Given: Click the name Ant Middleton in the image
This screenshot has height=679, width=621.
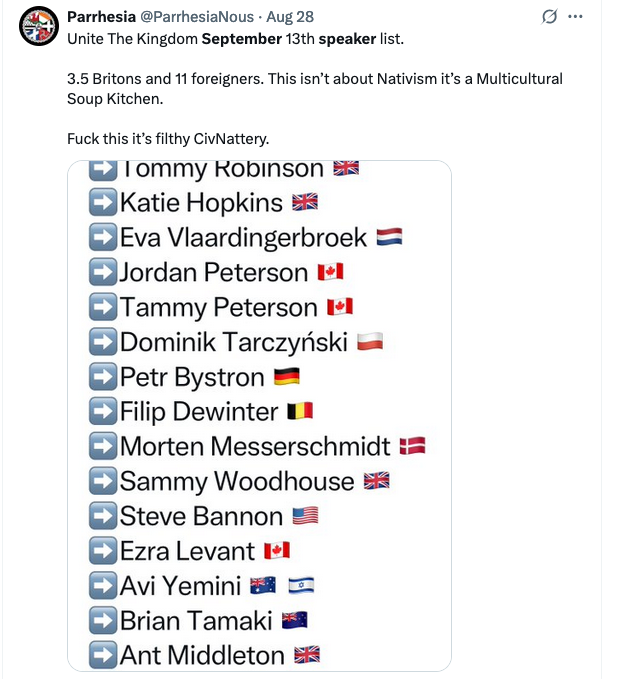Looking at the screenshot, I should [202, 655].
